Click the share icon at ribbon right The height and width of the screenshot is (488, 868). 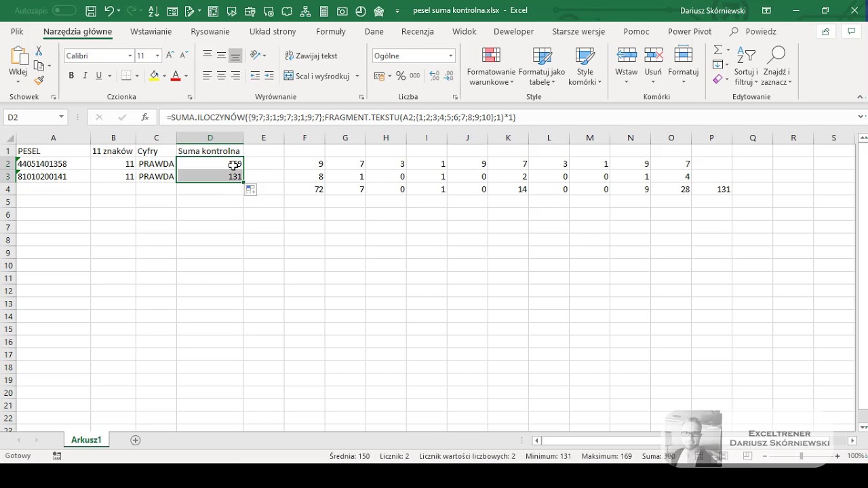pyautogui.click(x=825, y=31)
